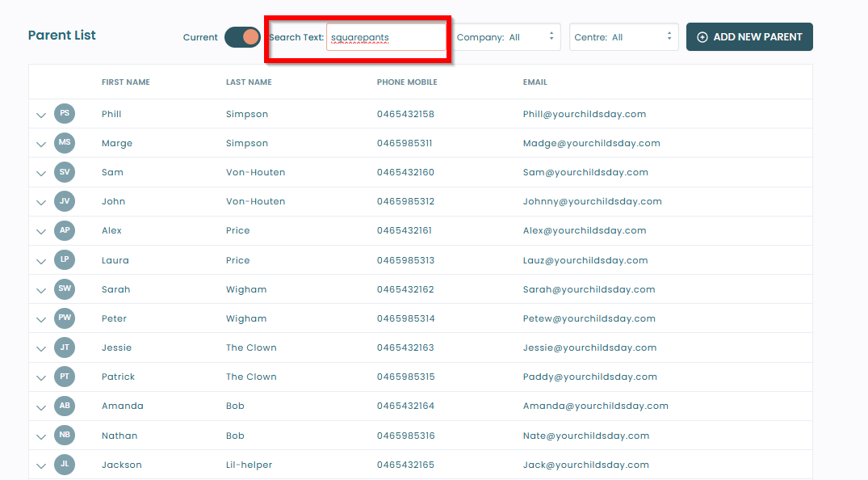Screen dimensions: 868x480
Task: Click phone number 0465432162
Action: point(406,289)
